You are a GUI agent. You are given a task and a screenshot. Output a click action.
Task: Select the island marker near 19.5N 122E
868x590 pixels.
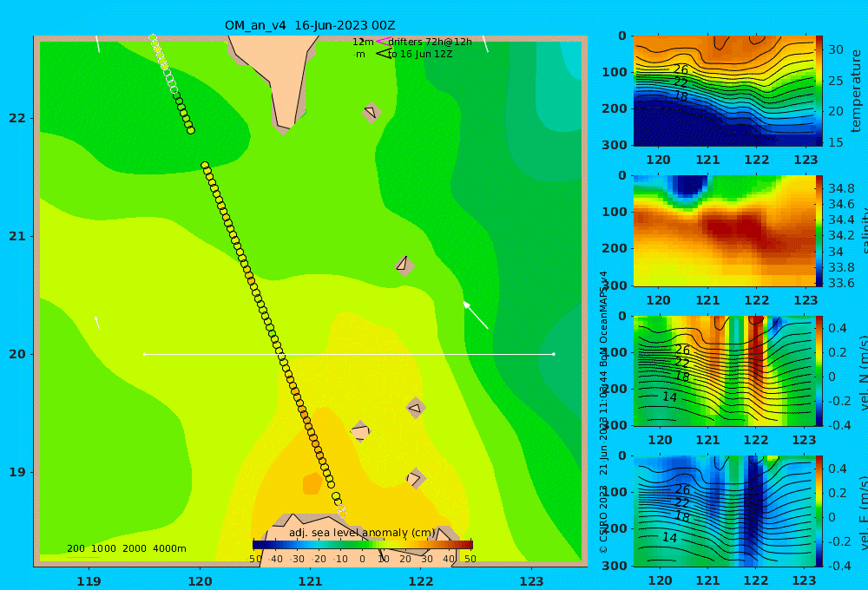pyautogui.click(x=416, y=409)
